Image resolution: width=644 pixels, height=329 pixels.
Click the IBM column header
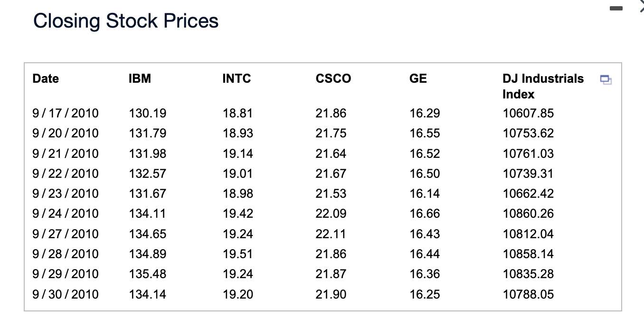tap(140, 78)
